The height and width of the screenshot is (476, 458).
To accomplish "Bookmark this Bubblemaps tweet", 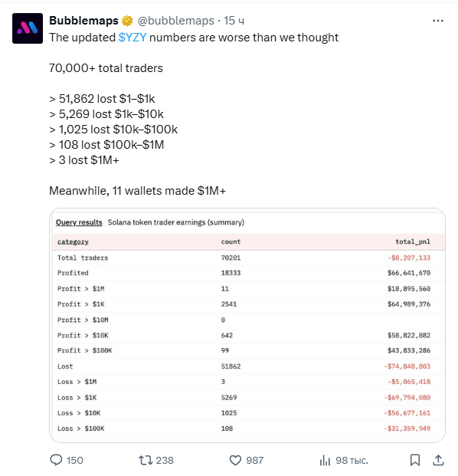I will click(x=415, y=460).
